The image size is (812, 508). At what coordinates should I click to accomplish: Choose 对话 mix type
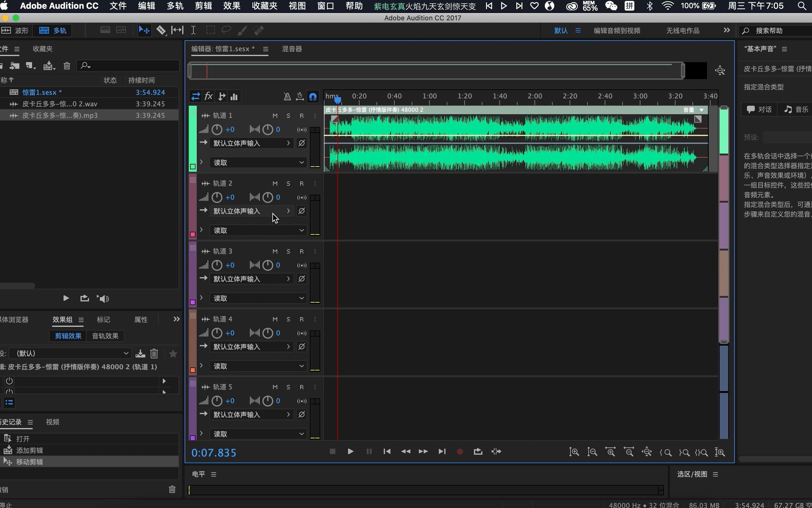coord(759,110)
